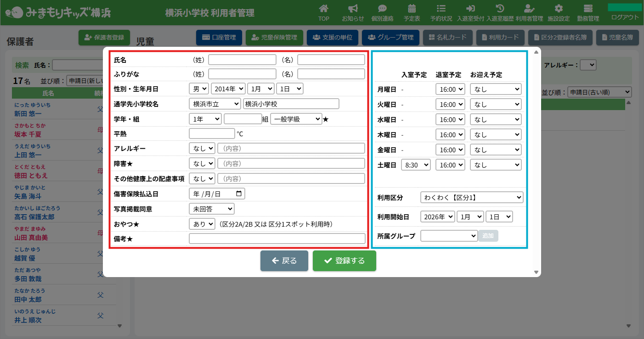Open 写真掲載同意 未回答 dropdown
This screenshot has height=339, width=644.
click(x=211, y=209)
